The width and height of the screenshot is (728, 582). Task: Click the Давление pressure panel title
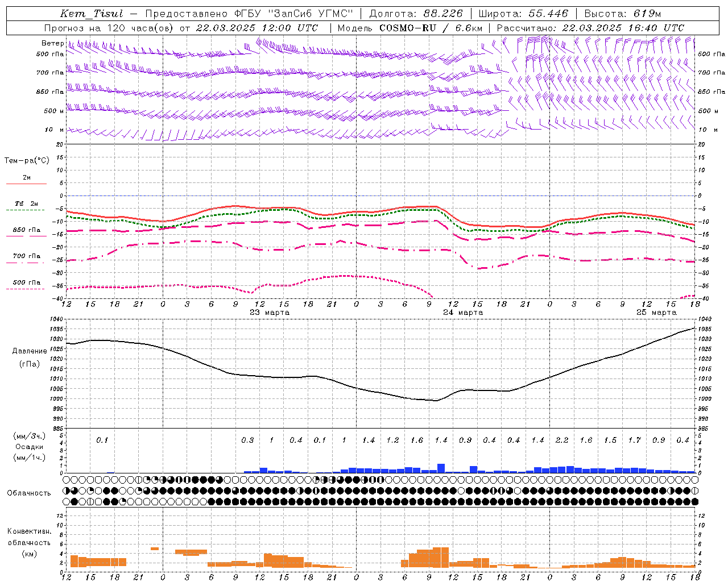[30, 351]
